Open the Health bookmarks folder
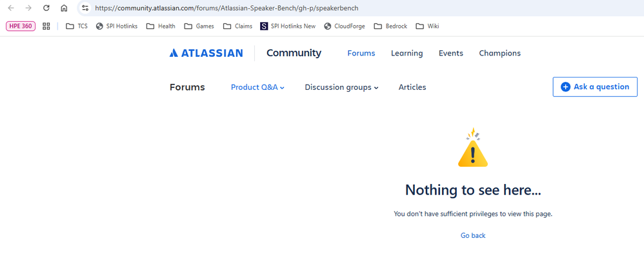Image resolution: width=644 pixels, height=261 pixels. point(161,26)
